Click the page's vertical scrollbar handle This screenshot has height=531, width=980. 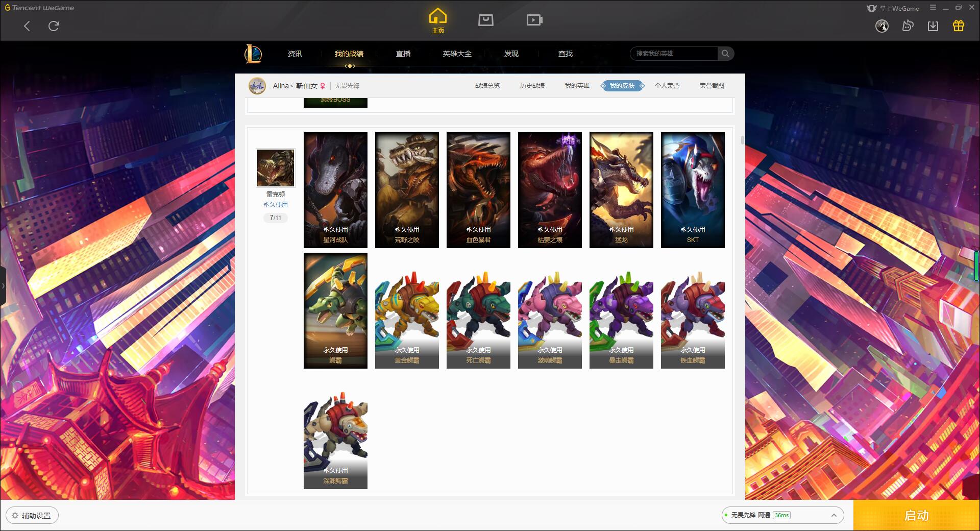coord(743,140)
